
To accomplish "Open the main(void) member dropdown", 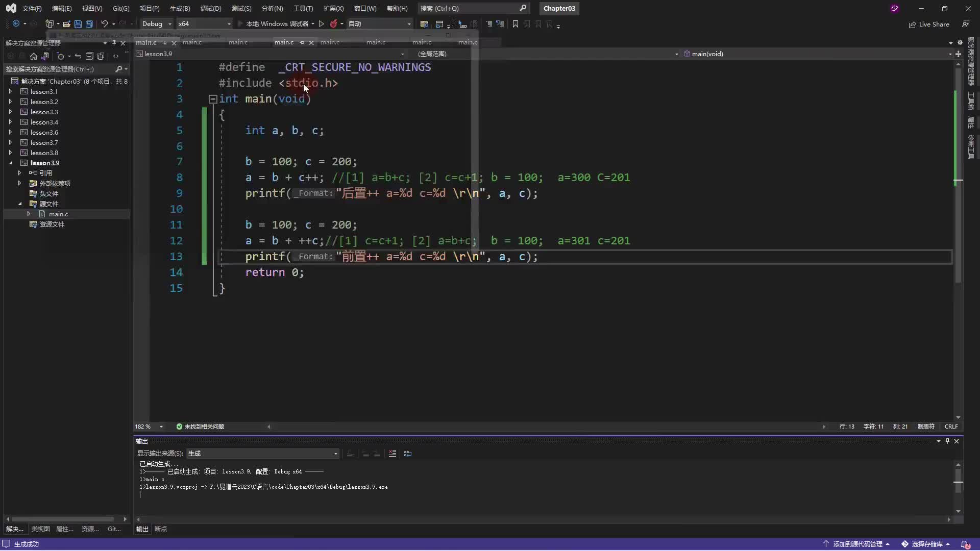I will pos(817,54).
